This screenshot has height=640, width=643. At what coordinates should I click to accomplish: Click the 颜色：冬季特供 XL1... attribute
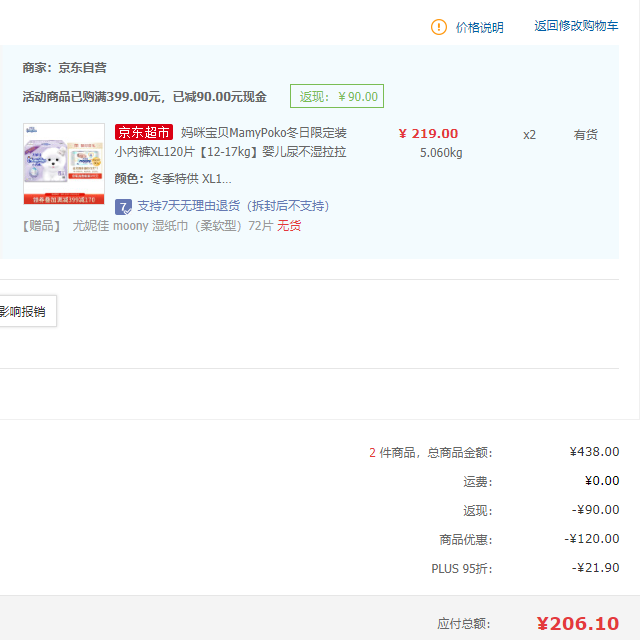click(x=173, y=179)
